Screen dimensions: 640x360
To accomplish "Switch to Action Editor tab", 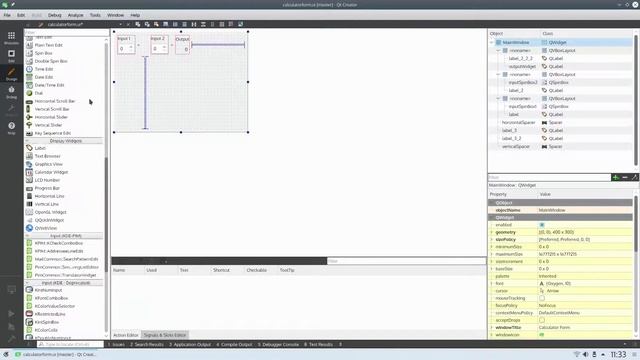I will click(126, 335).
